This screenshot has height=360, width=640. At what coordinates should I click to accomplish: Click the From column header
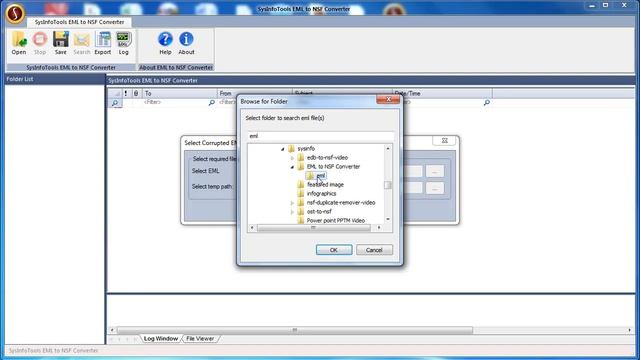[x=255, y=93]
